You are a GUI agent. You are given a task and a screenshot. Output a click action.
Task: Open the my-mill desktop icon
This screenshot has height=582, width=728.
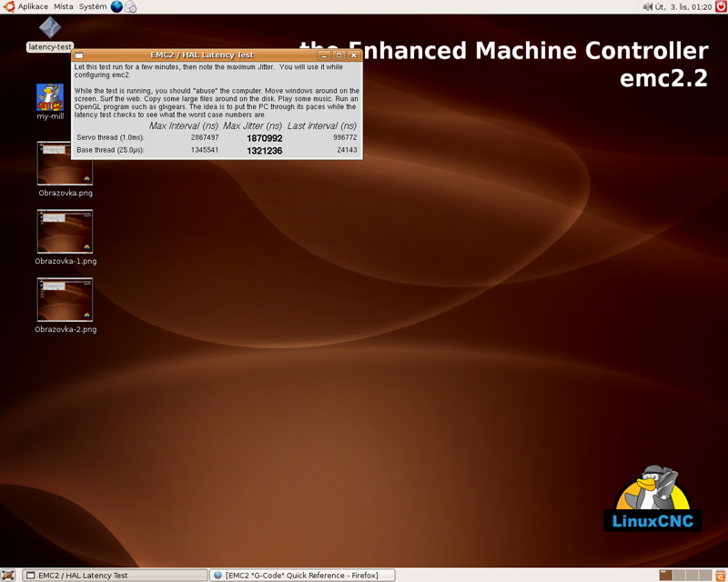(x=50, y=97)
